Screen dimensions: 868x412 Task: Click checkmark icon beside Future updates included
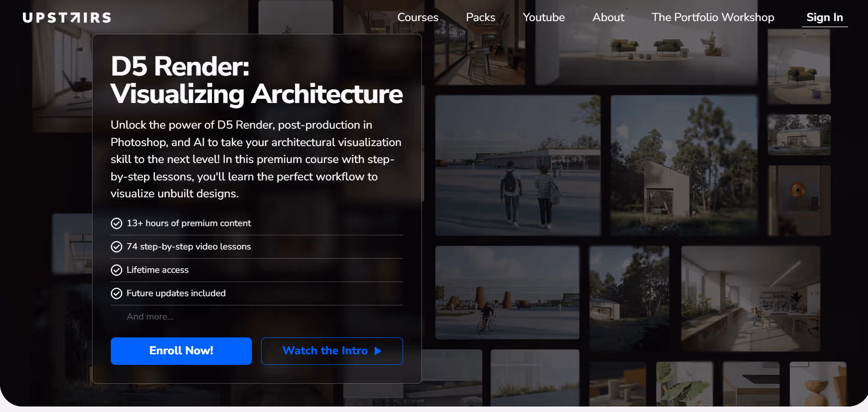(x=116, y=293)
